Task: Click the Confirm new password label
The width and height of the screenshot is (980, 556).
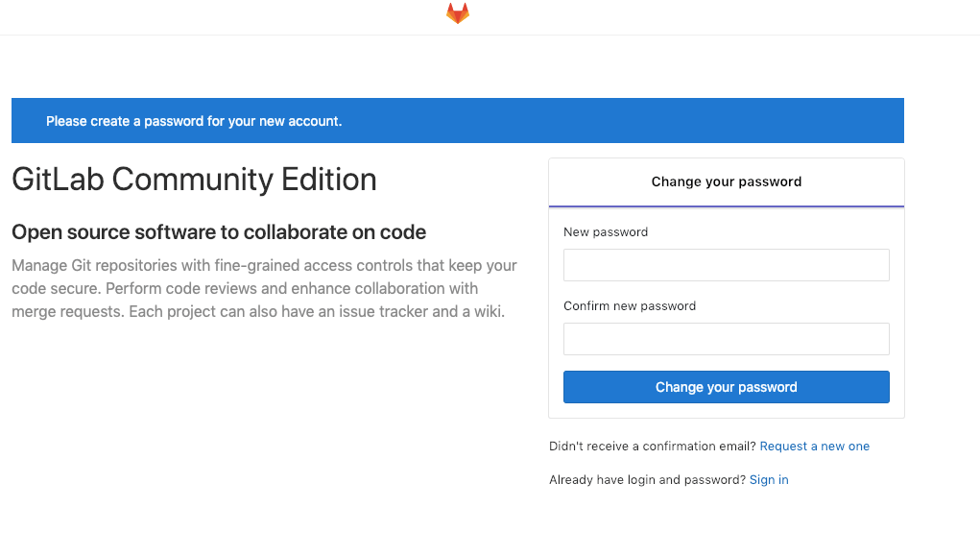Action: click(630, 306)
